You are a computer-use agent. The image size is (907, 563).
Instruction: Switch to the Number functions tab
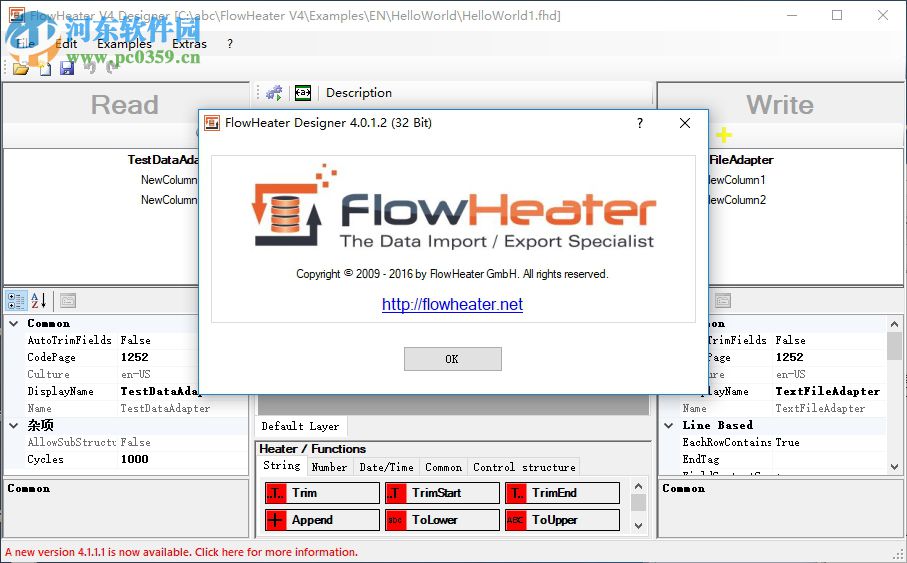coord(329,467)
